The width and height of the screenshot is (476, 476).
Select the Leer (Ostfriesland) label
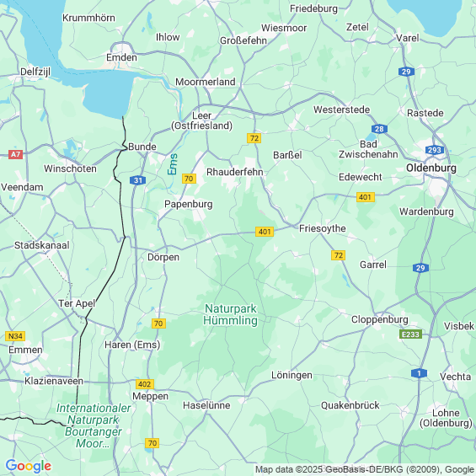[201, 120]
